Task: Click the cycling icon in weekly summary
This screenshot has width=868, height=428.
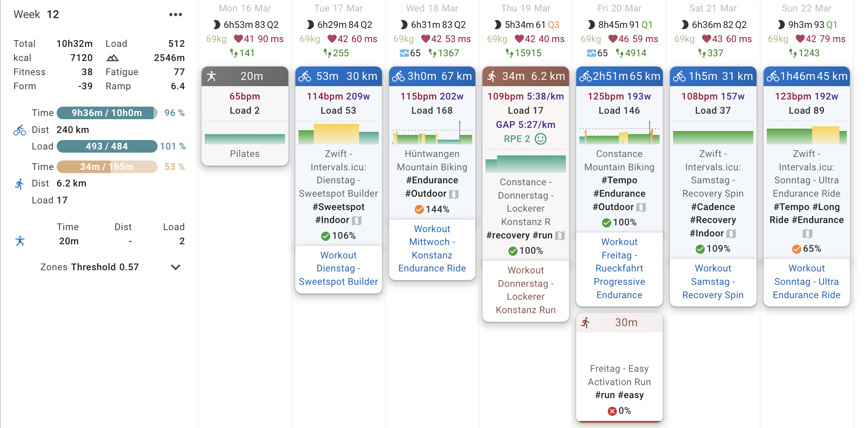Action: point(20,130)
